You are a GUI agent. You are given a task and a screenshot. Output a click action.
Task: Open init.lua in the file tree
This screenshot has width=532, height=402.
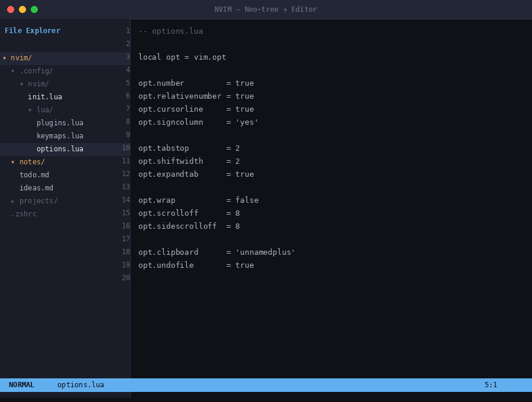pos(45,97)
